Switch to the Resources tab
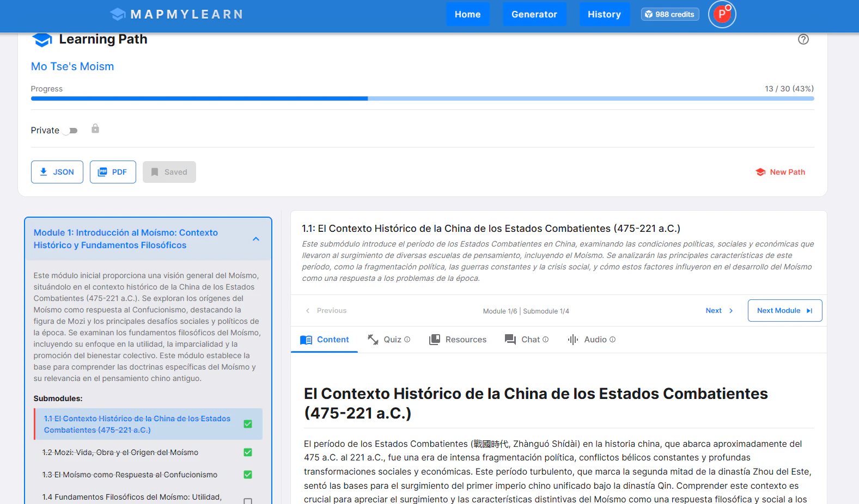 (x=458, y=340)
